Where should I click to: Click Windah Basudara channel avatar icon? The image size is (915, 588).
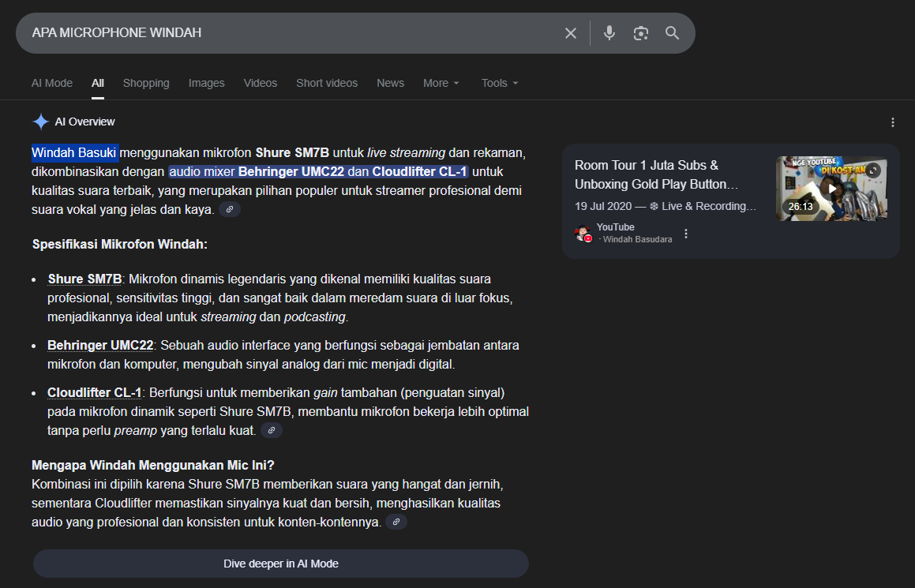click(x=583, y=234)
